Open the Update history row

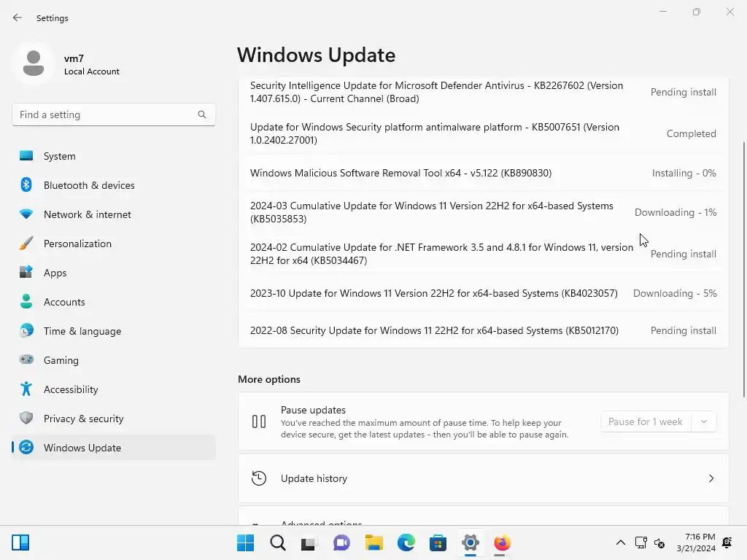[483, 478]
